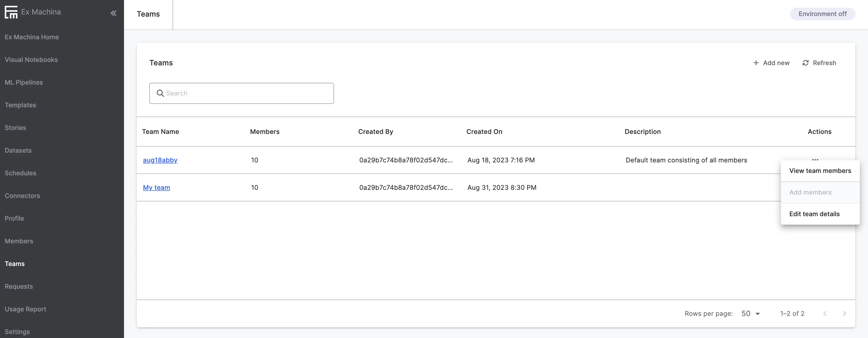Navigate to Visual Notebooks in sidebar
Screen dimensions: 868x338
click(31, 60)
